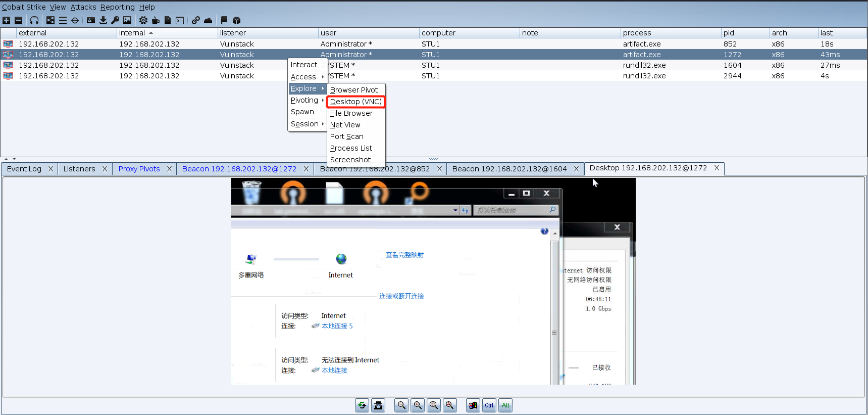Expand the Access submenu
The height and width of the screenshot is (415, 868).
click(x=308, y=77)
